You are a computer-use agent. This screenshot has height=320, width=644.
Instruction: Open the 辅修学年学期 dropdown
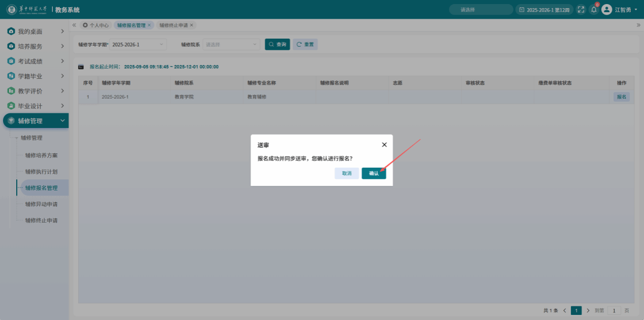point(138,45)
